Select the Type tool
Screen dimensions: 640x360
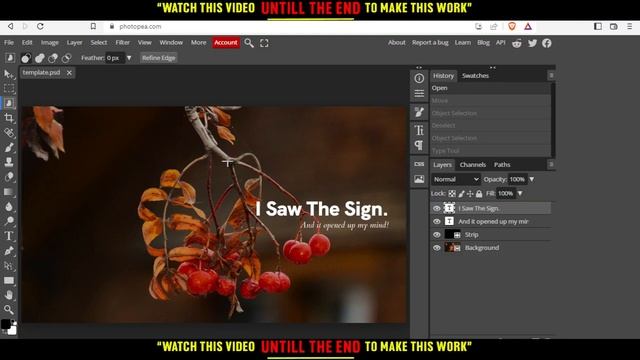(x=9, y=236)
